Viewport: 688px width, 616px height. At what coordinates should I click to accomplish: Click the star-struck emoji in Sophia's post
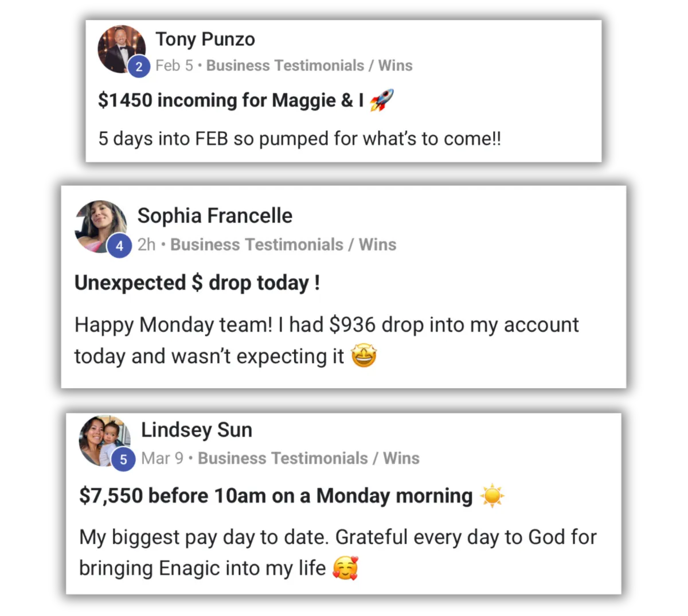point(364,356)
